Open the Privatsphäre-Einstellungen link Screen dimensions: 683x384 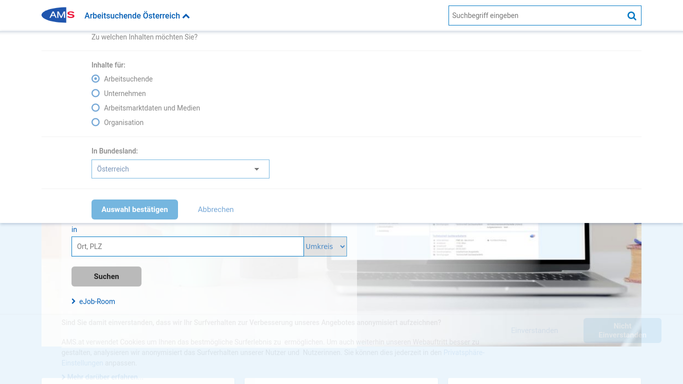tap(273, 357)
